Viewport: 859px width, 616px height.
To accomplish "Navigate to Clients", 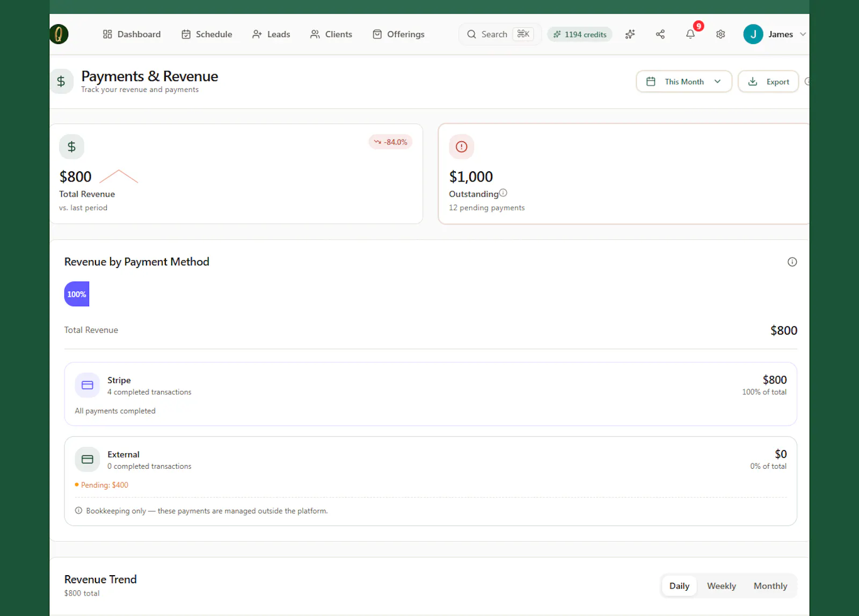I will point(331,34).
